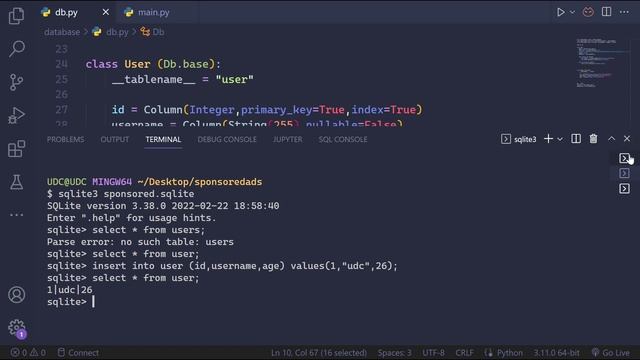Click the "~/Desktop/sponsoredads" terminal path
640x360 pixels.
point(200,182)
